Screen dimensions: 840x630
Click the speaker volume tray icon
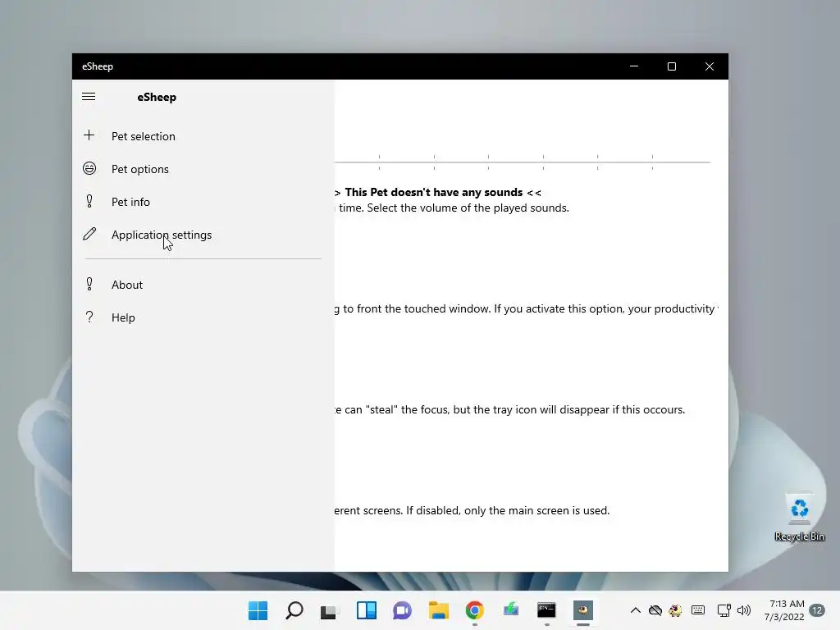743,610
